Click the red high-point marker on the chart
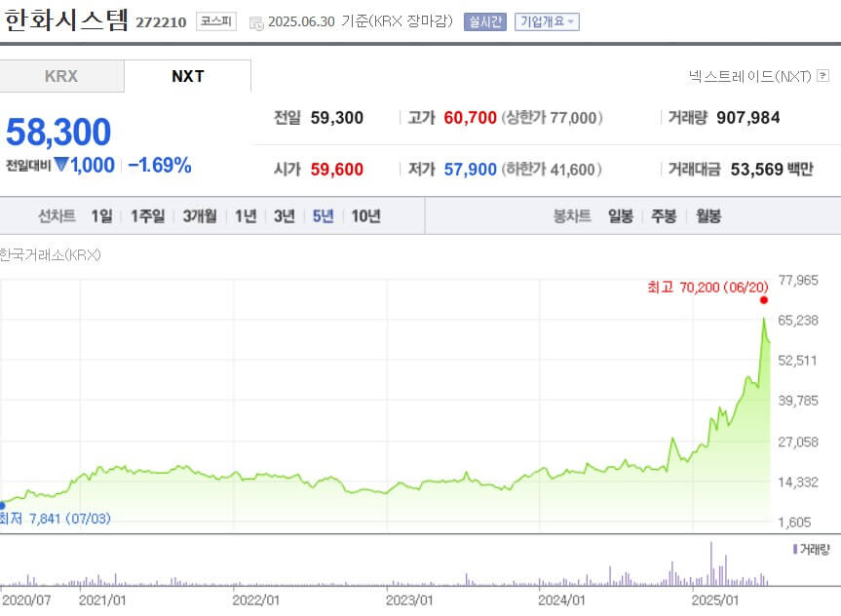Viewport: 841px width, 616px height. [764, 300]
